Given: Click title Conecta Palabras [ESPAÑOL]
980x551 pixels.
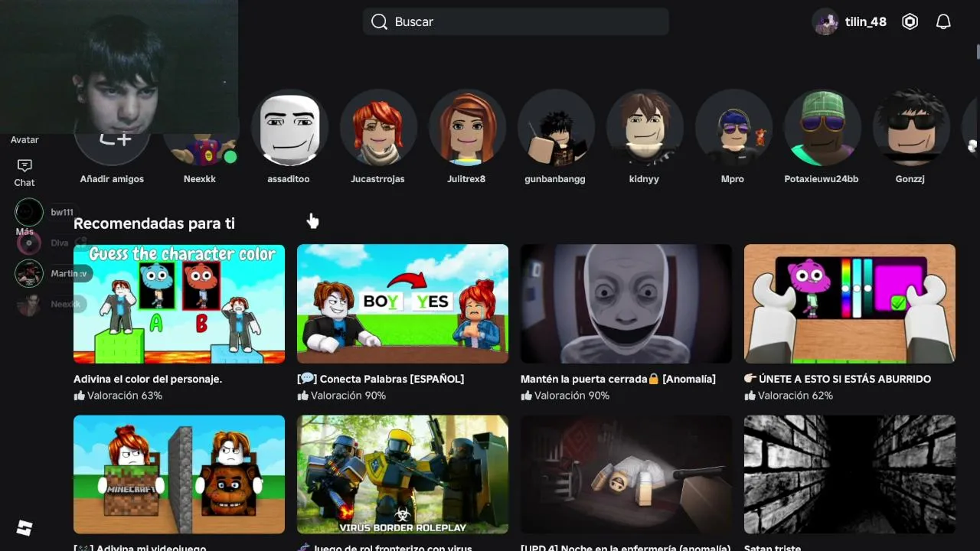Looking at the screenshot, I should (381, 379).
